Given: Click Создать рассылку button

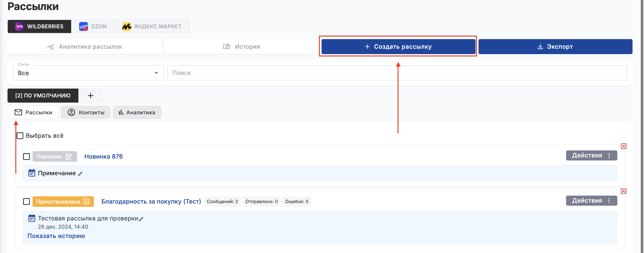Looking at the screenshot, I should pyautogui.click(x=398, y=47).
